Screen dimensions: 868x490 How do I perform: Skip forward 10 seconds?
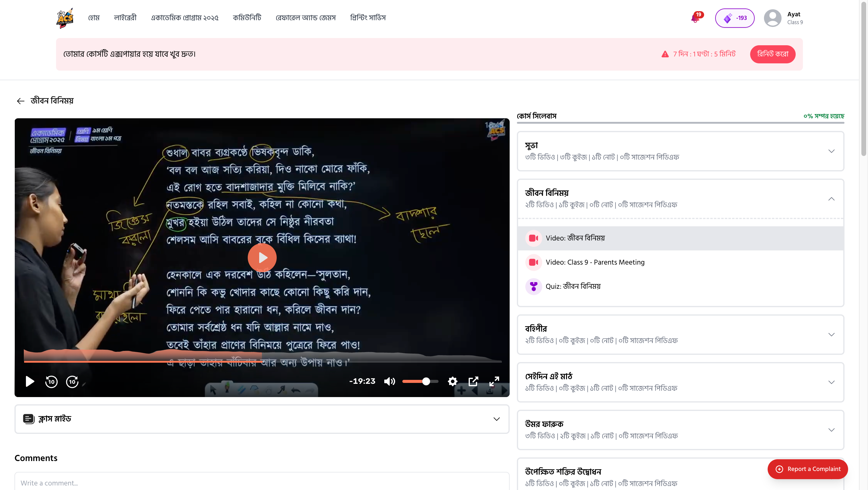(72, 381)
